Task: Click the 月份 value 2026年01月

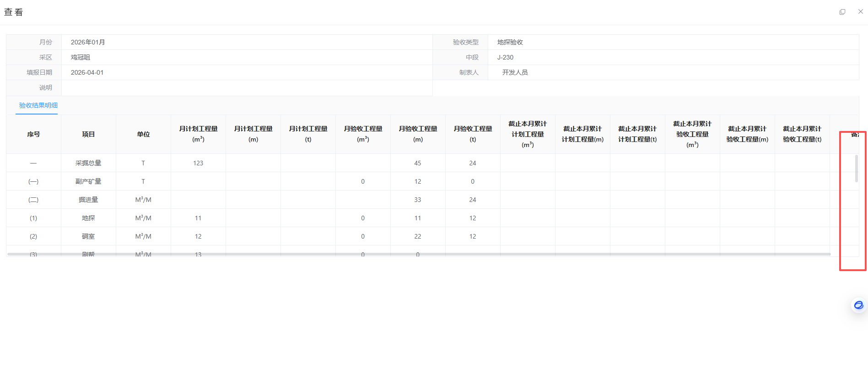Action: (88, 42)
